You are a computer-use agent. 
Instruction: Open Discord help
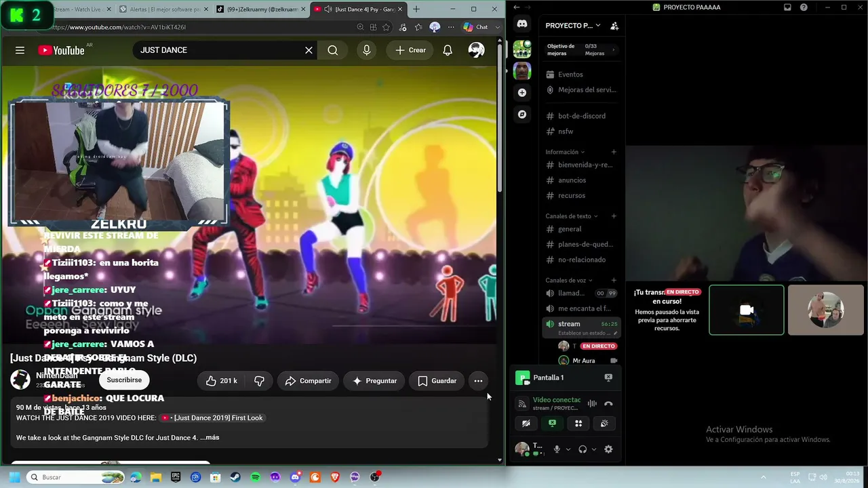[804, 7]
